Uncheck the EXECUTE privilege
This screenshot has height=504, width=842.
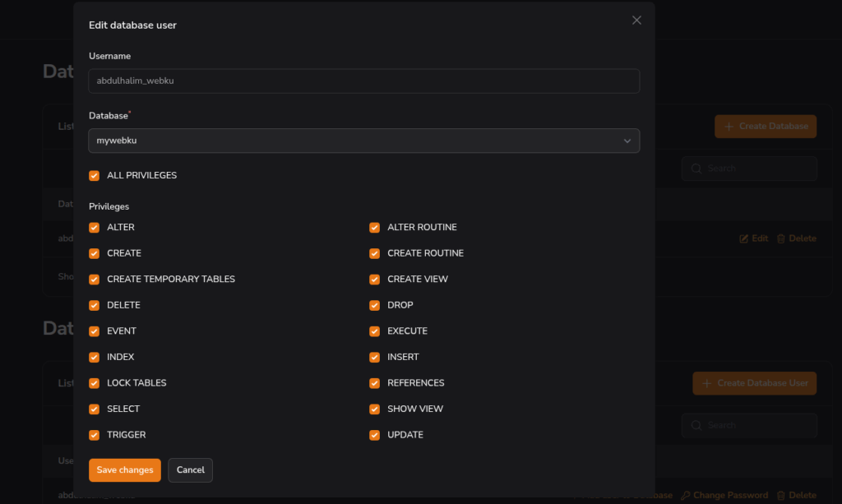(375, 331)
